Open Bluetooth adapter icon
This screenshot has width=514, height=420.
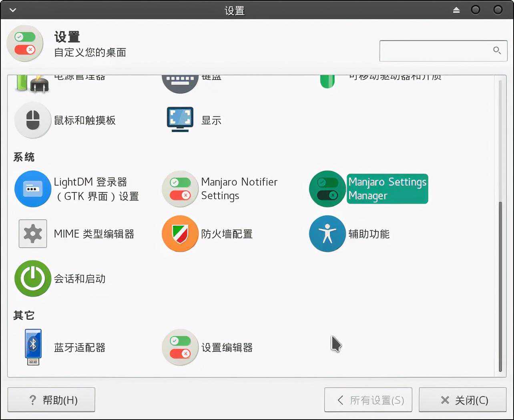click(x=33, y=347)
